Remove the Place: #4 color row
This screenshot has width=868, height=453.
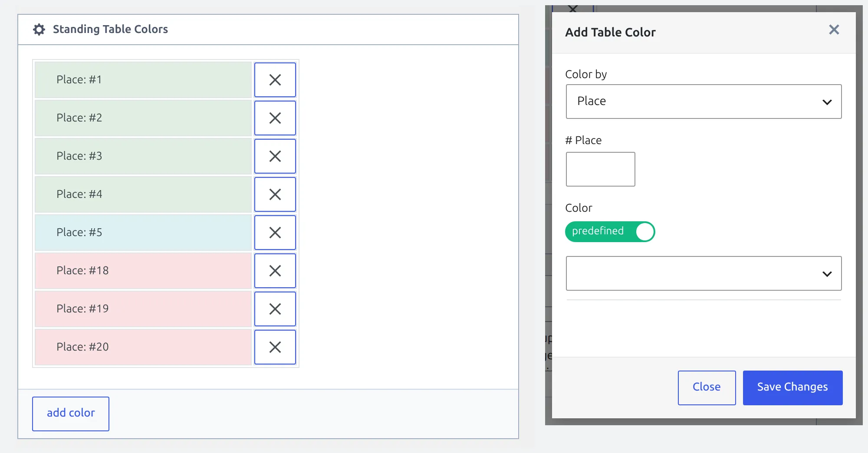click(275, 194)
